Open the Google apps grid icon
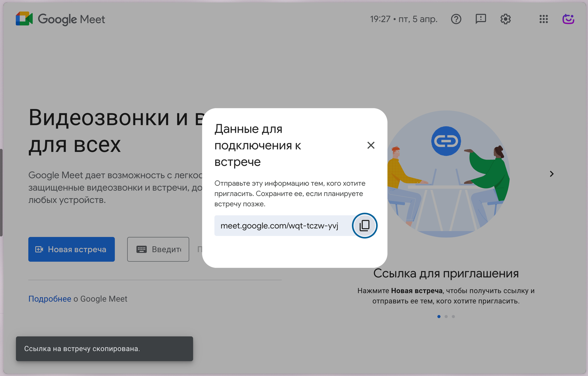 (x=544, y=19)
